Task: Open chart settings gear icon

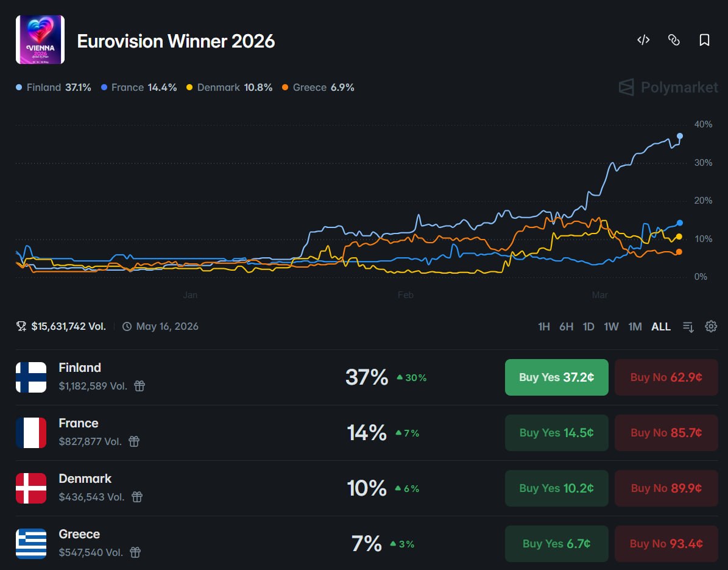Action: point(711,326)
